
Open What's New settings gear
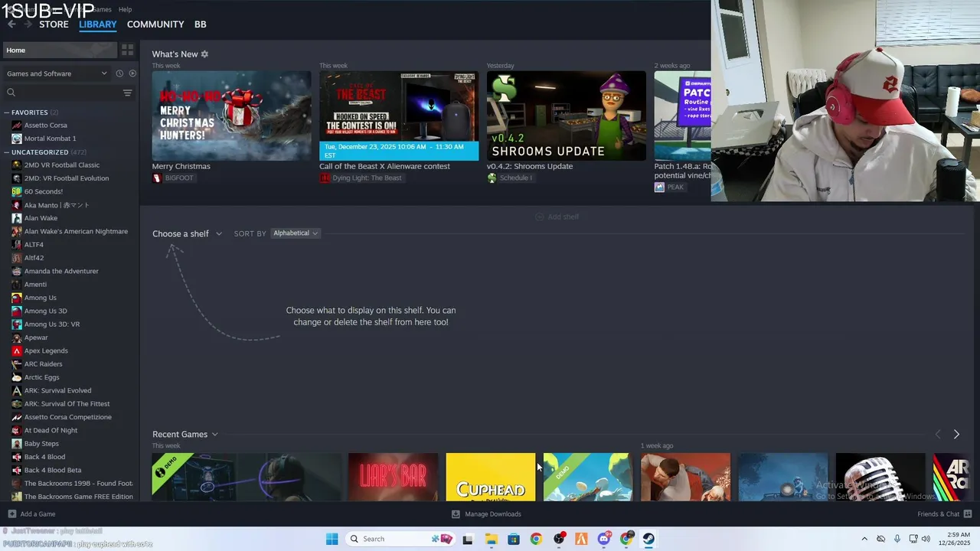coord(204,54)
